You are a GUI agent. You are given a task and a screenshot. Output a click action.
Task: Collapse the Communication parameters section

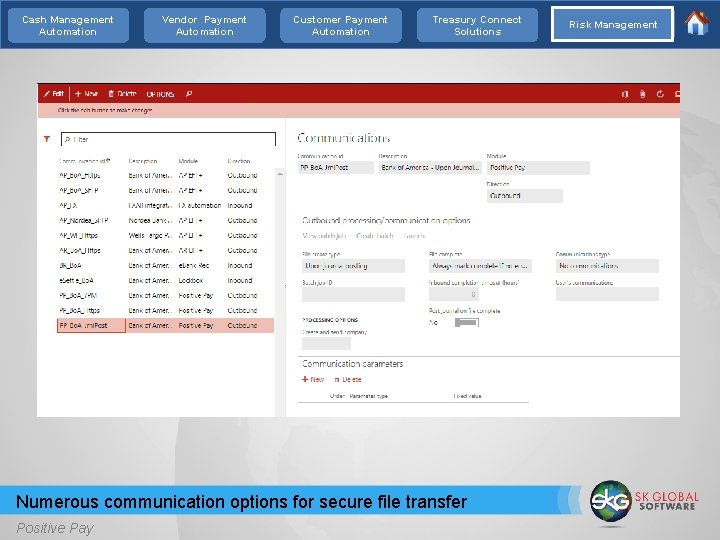click(352, 364)
